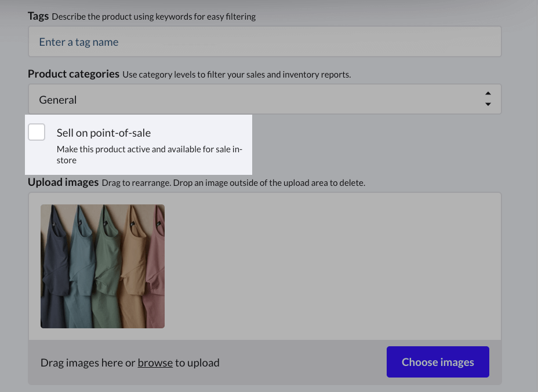Click the Tags input field

pyautogui.click(x=264, y=42)
